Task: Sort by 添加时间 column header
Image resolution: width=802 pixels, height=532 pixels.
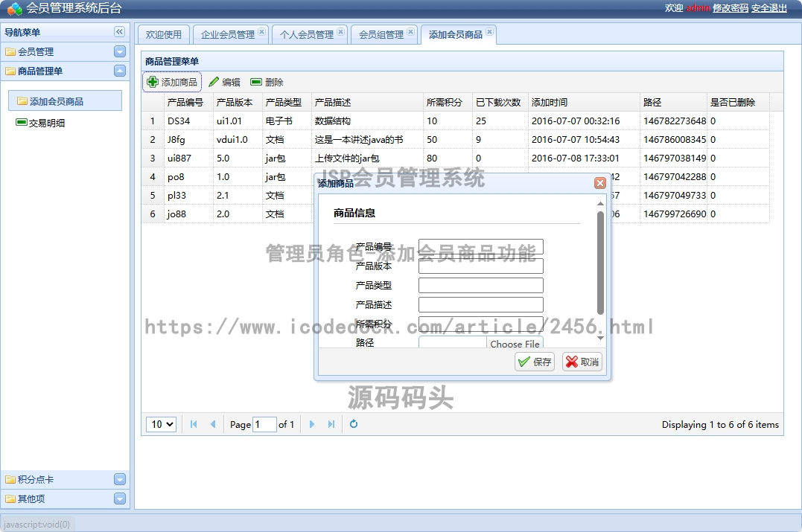Action: 584,102
